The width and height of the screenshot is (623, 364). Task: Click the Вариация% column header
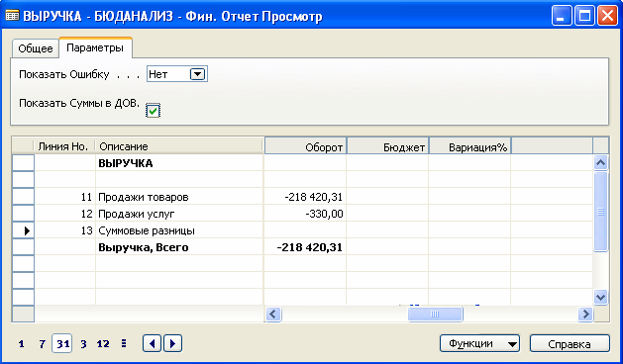point(469,146)
